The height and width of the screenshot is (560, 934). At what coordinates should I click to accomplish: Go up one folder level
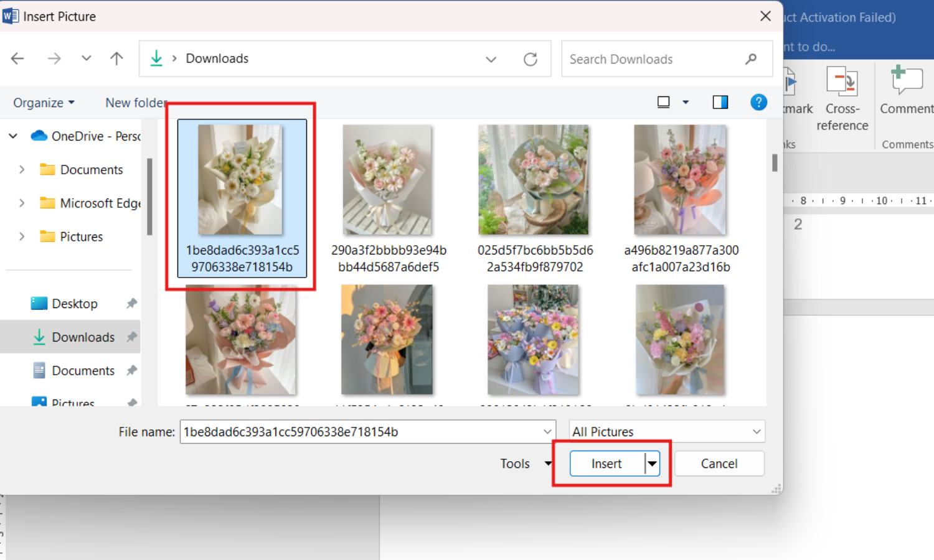[116, 58]
